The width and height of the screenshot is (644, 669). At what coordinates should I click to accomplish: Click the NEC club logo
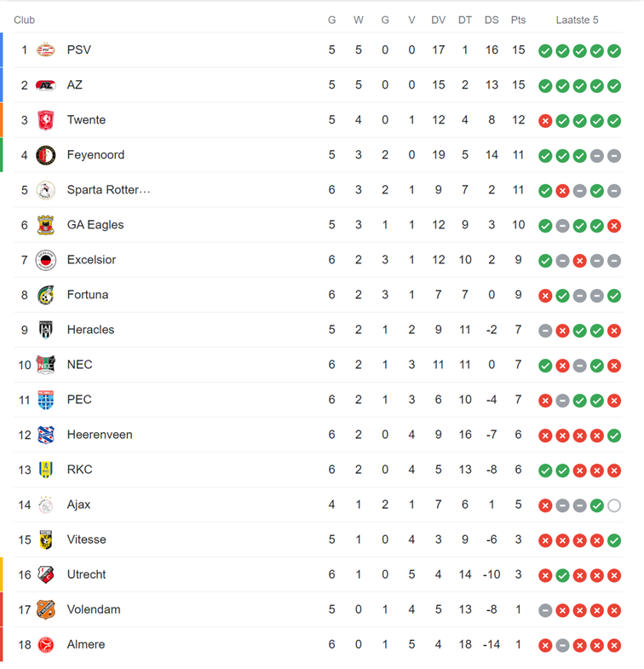(46, 365)
